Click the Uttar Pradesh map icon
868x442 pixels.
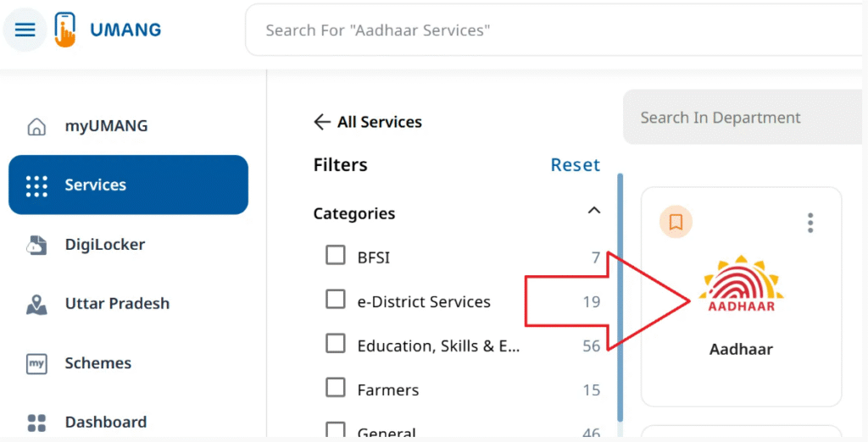point(36,304)
